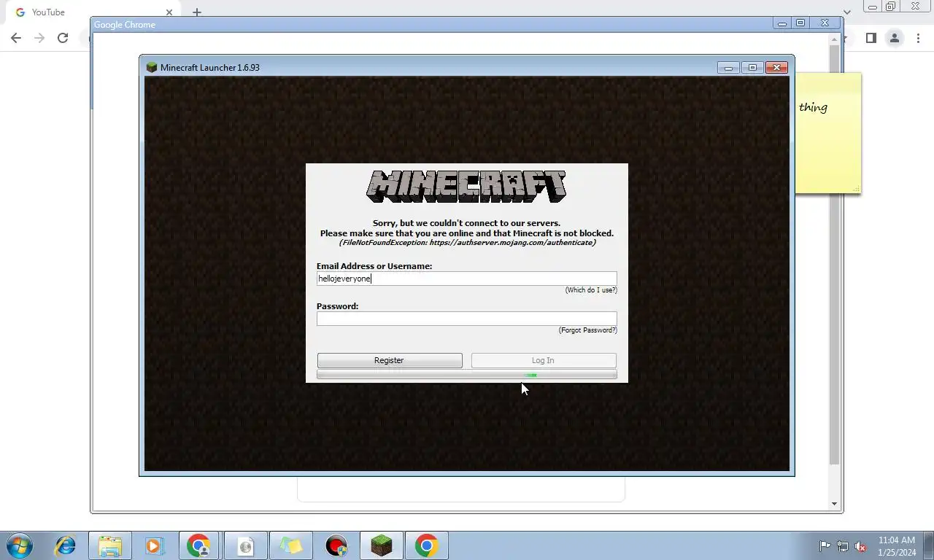Focus the Email Address or Username field
This screenshot has width=934, height=560.
pyautogui.click(x=466, y=279)
